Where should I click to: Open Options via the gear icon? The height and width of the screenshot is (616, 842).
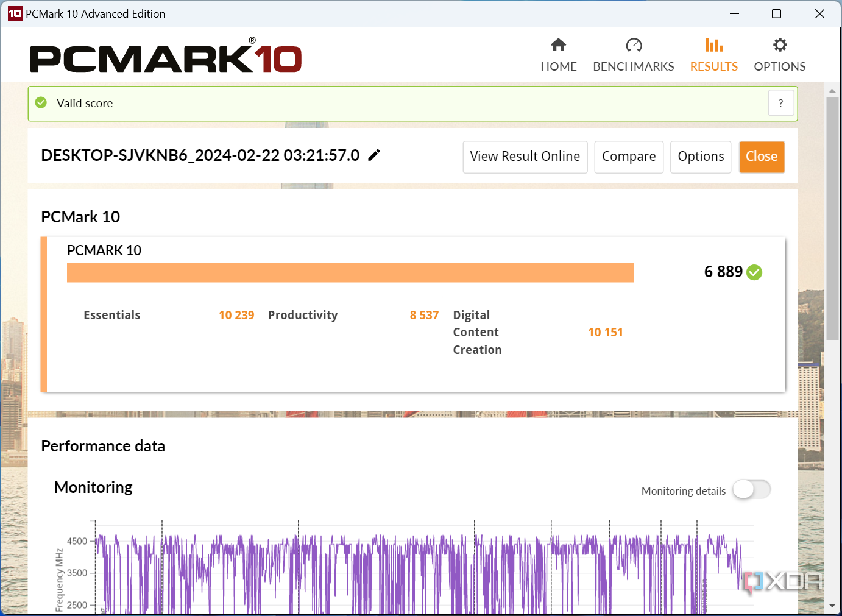click(x=780, y=45)
